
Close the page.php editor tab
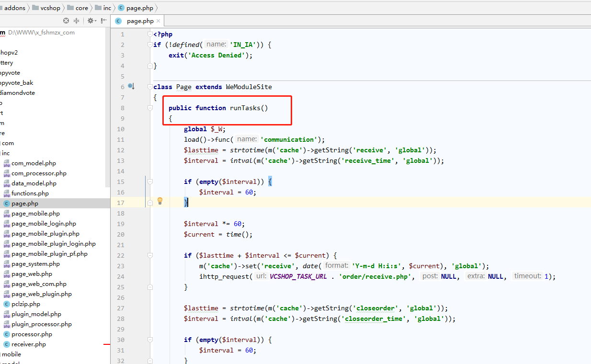click(158, 21)
